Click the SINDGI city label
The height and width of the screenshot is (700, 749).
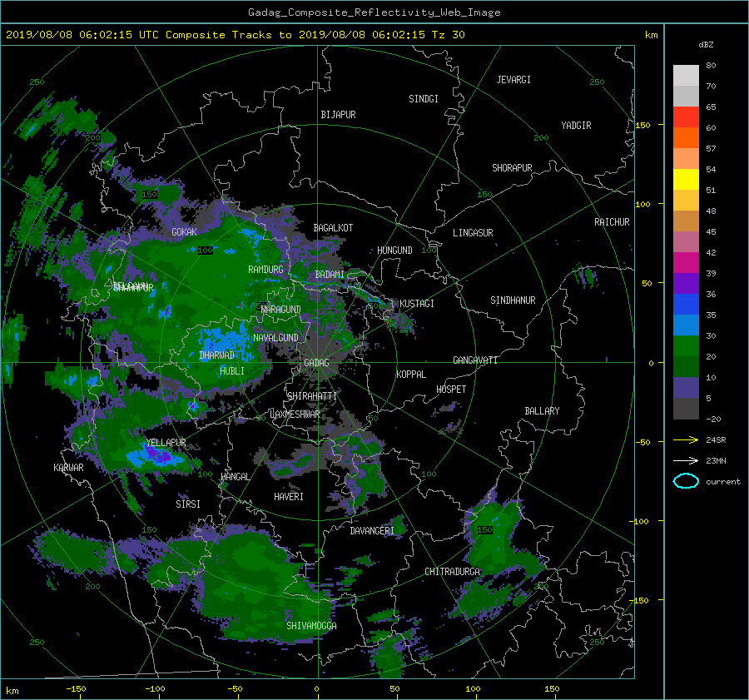424,99
